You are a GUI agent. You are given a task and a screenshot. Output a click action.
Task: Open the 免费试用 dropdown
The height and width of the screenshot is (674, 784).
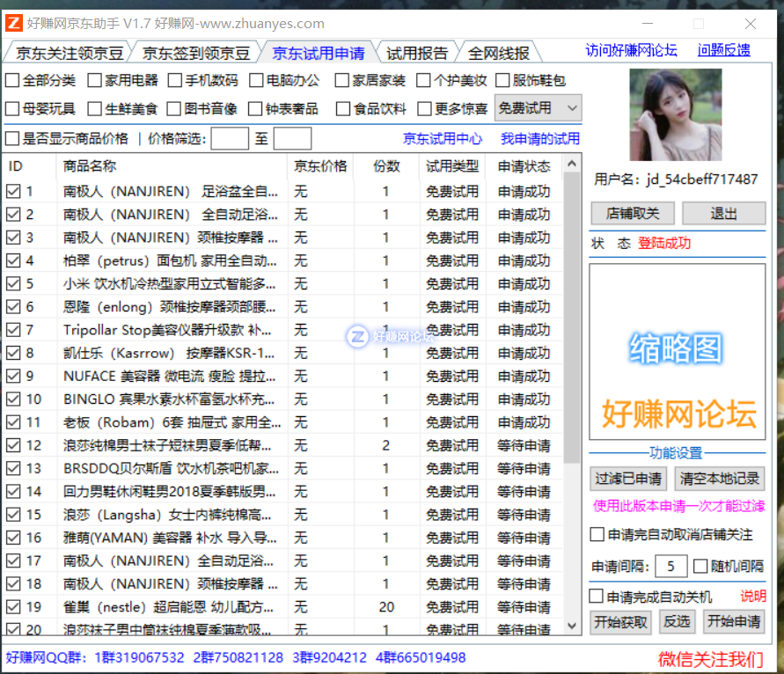(538, 108)
